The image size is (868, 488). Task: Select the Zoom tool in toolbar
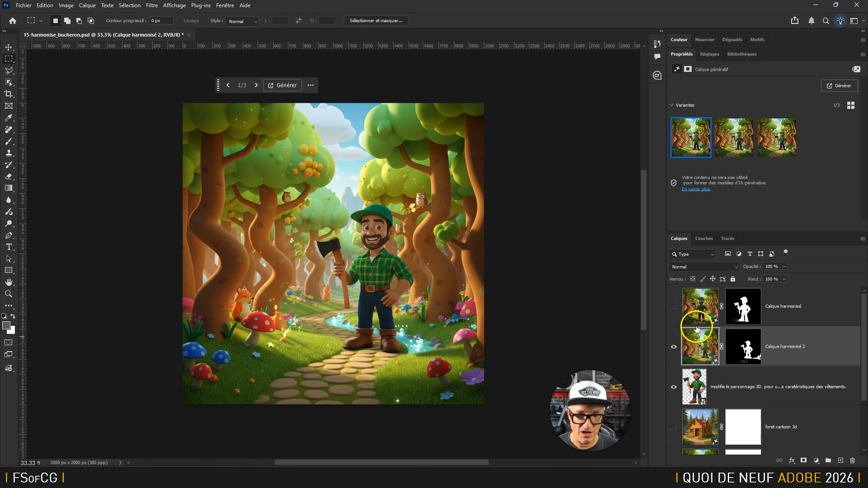point(9,294)
